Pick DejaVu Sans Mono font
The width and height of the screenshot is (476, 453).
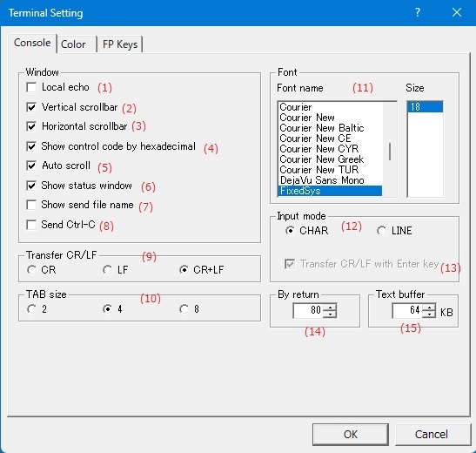tap(330, 180)
